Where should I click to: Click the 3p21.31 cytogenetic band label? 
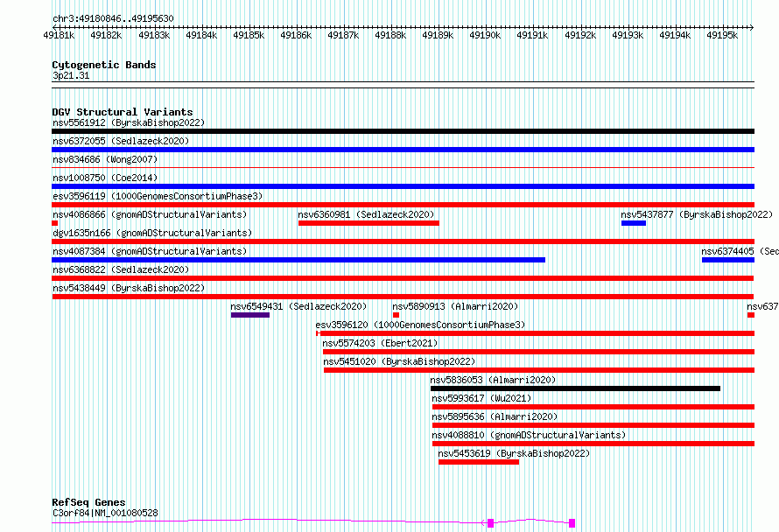71,75
